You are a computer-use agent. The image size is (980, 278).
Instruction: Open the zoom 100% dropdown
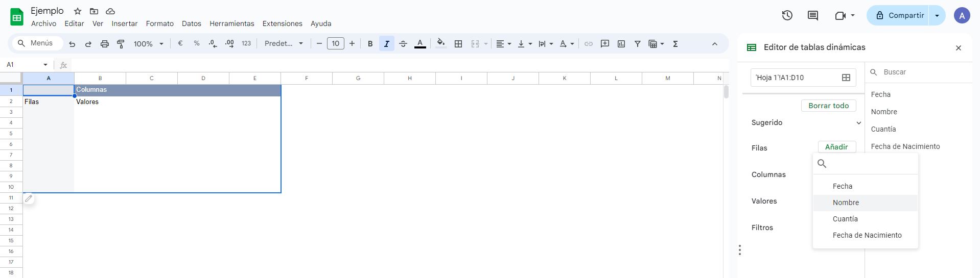[148, 44]
